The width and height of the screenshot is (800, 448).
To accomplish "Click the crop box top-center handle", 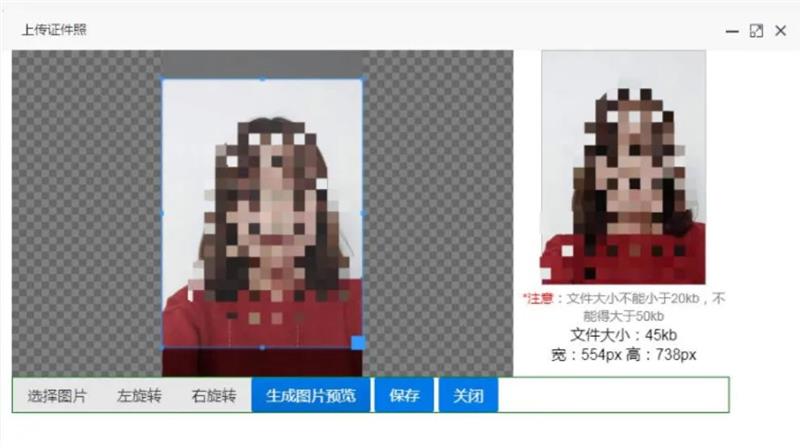I will pos(262,79).
